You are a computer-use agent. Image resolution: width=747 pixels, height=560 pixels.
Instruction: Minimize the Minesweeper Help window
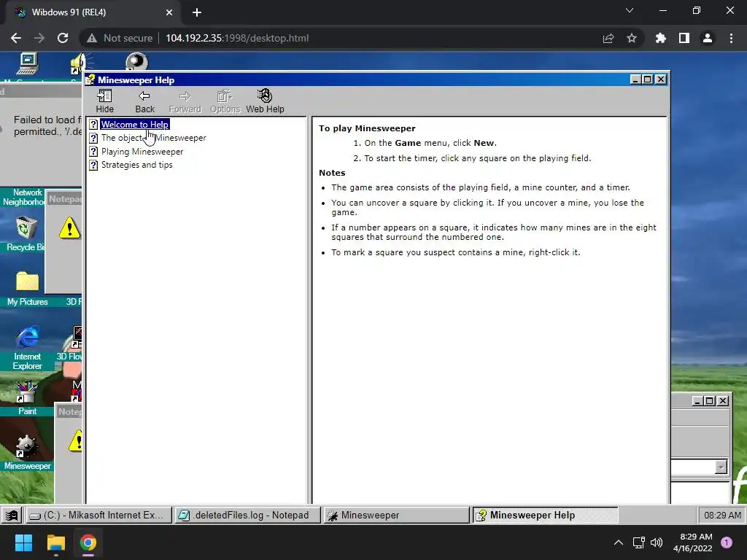coord(635,79)
